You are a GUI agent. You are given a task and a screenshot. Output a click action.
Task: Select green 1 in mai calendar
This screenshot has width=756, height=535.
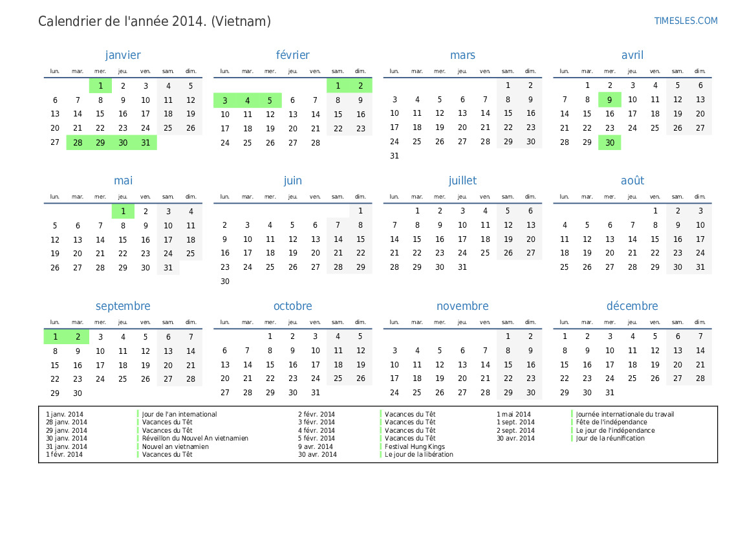[123, 212]
